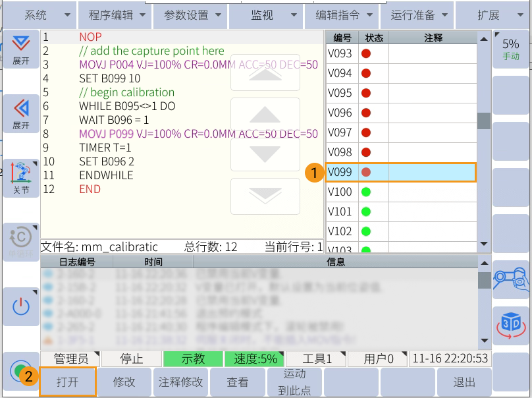Open the 运行准备 dropdown menu
Image resolution: width=532 pixels, height=398 pixels.
tap(417, 15)
